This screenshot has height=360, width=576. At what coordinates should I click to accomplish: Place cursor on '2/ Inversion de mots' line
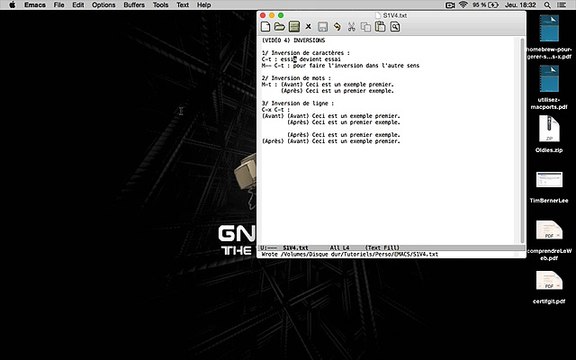(296, 78)
